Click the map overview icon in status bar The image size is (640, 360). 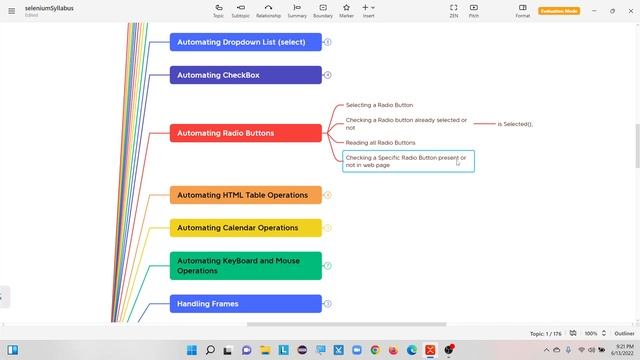coord(573,333)
